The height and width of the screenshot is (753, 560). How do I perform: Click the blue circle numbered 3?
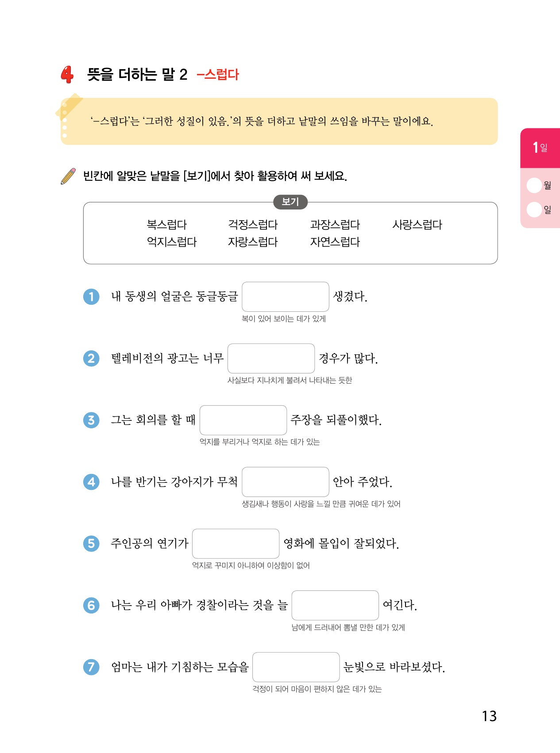[91, 420]
